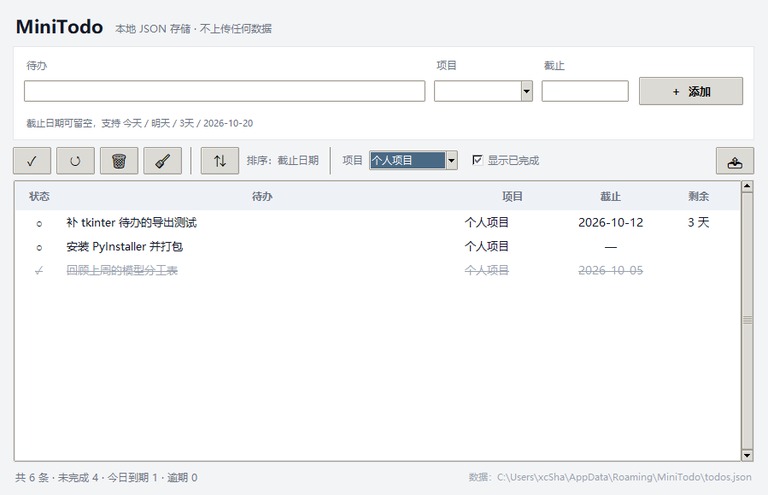Click the scrollbar down arrow of list
Image resolution: width=768 pixels, height=495 pixels.
click(747, 455)
